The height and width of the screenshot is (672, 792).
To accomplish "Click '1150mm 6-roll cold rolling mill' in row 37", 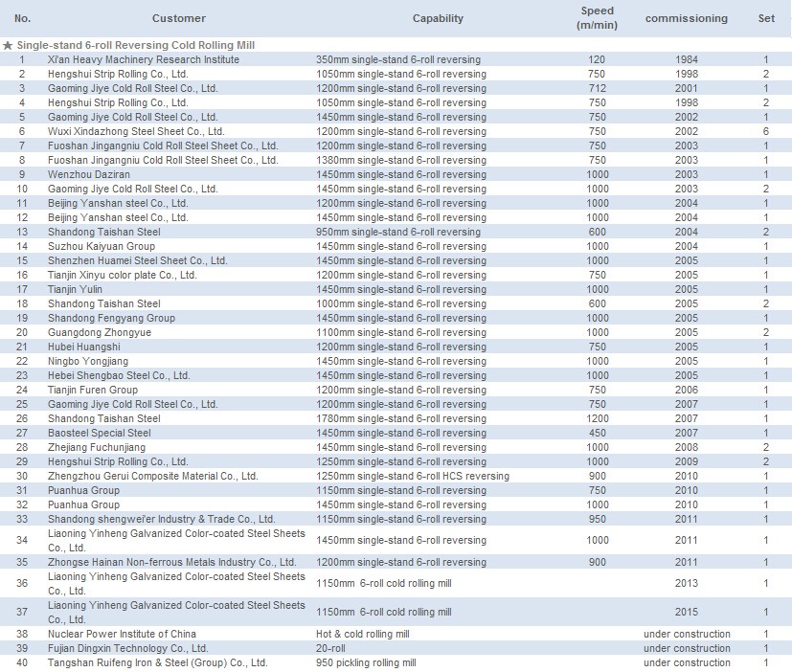I will pos(384,612).
